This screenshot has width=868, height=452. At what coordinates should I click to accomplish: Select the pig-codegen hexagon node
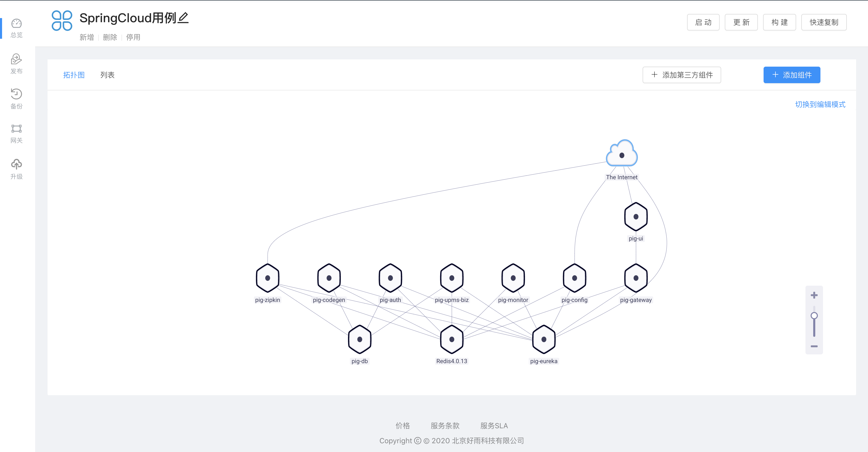click(329, 278)
